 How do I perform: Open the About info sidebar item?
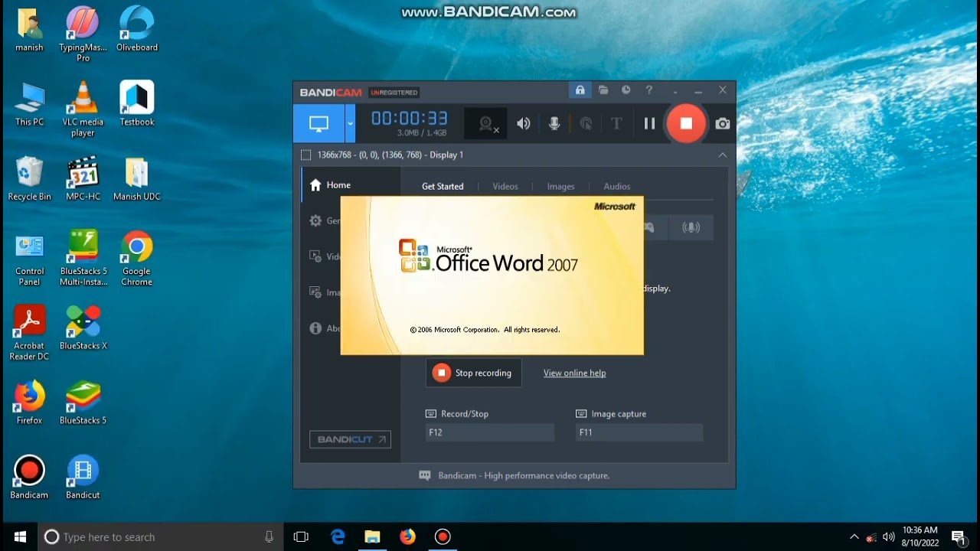(325, 328)
